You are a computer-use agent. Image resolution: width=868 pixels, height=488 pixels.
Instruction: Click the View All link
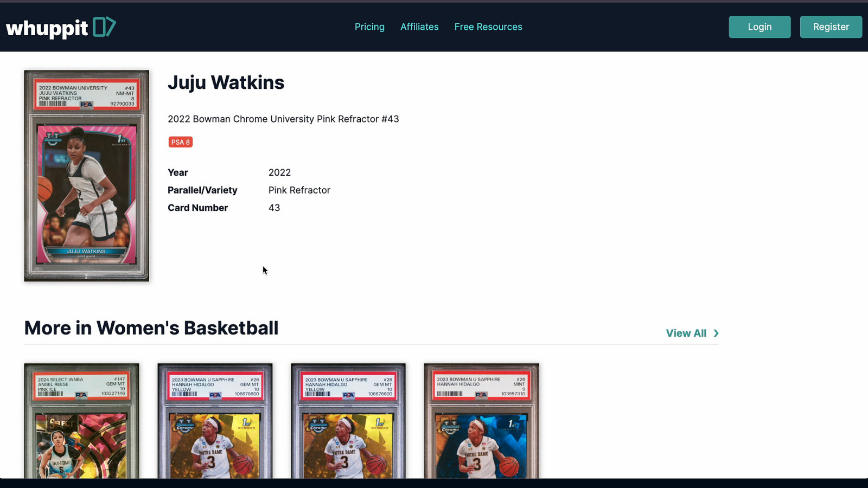point(686,333)
